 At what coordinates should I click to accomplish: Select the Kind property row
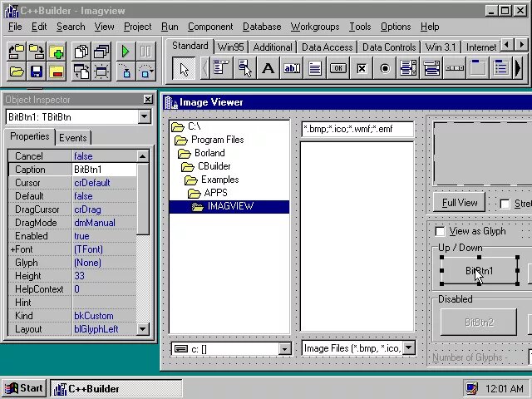(x=72, y=316)
